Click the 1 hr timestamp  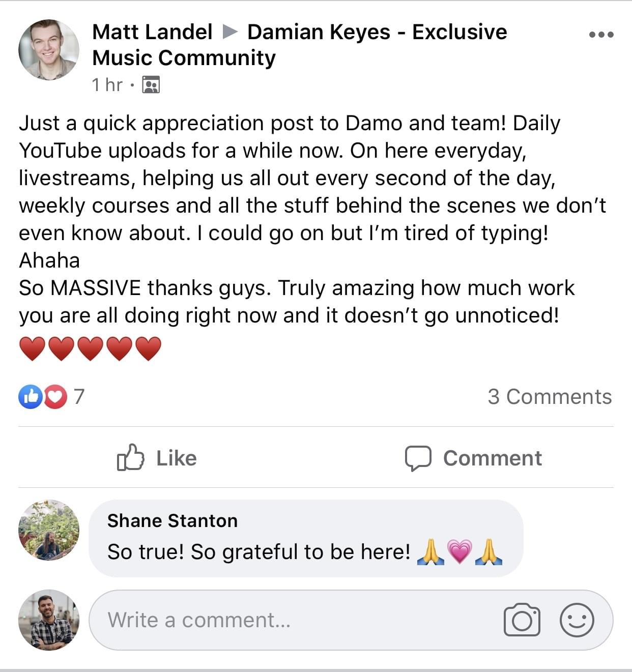107,84
